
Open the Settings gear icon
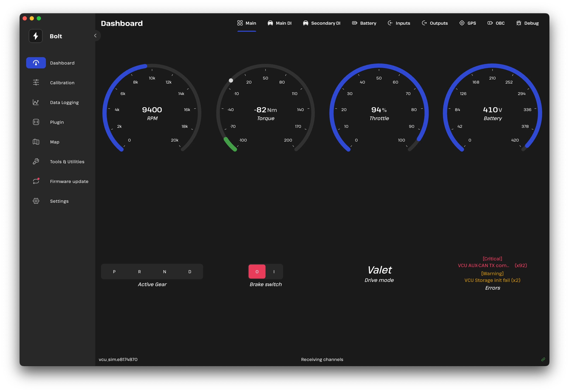[36, 201]
